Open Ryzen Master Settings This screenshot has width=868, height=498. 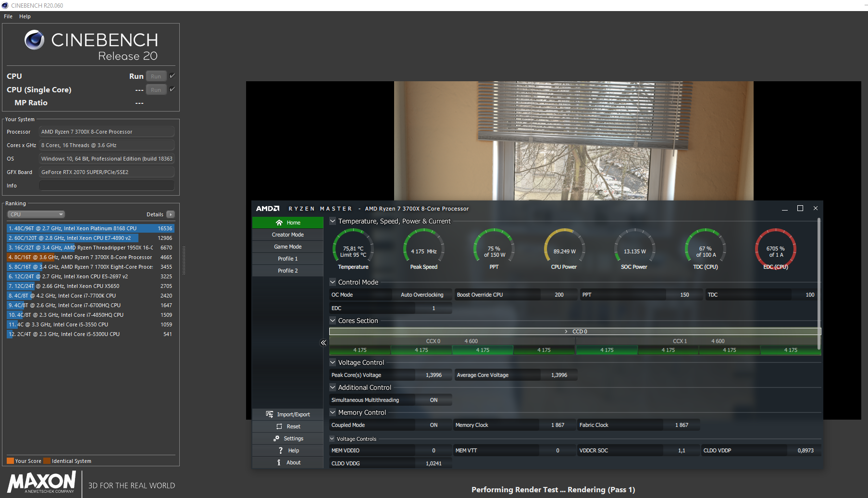(288, 438)
